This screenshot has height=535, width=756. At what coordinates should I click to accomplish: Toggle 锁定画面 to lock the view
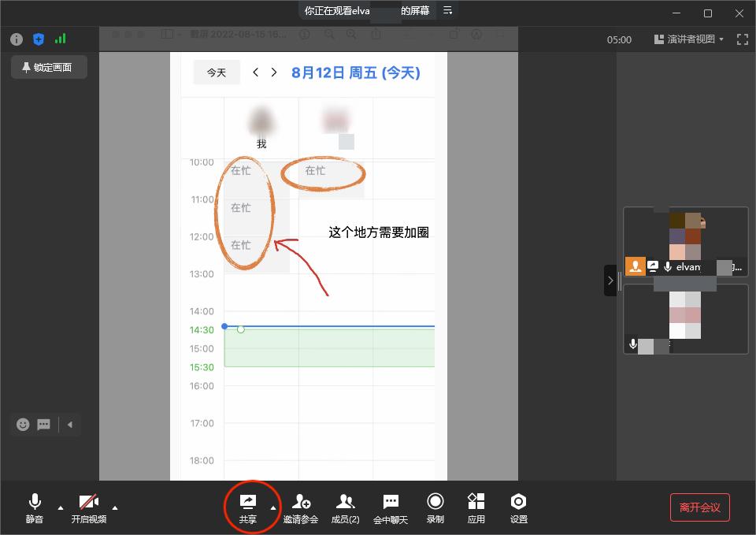pyautogui.click(x=49, y=67)
